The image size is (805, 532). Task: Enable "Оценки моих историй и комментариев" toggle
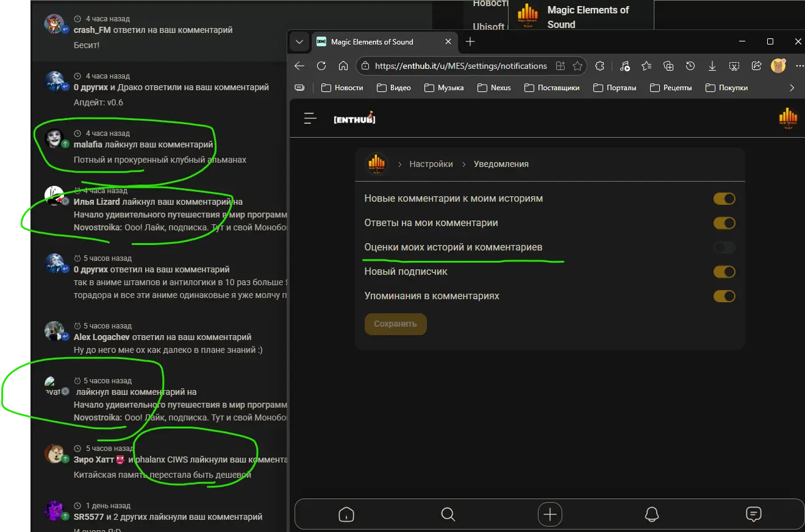(x=724, y=247)
